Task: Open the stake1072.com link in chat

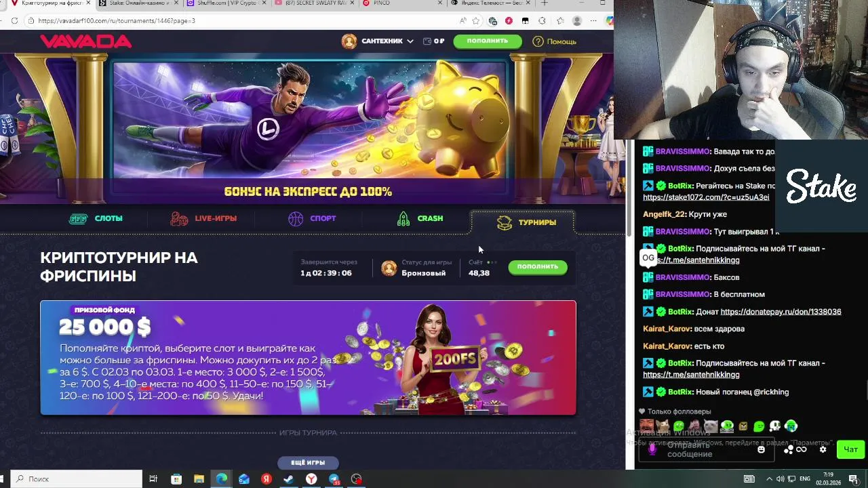Action: pyautogui.click(x=706, y=197)
